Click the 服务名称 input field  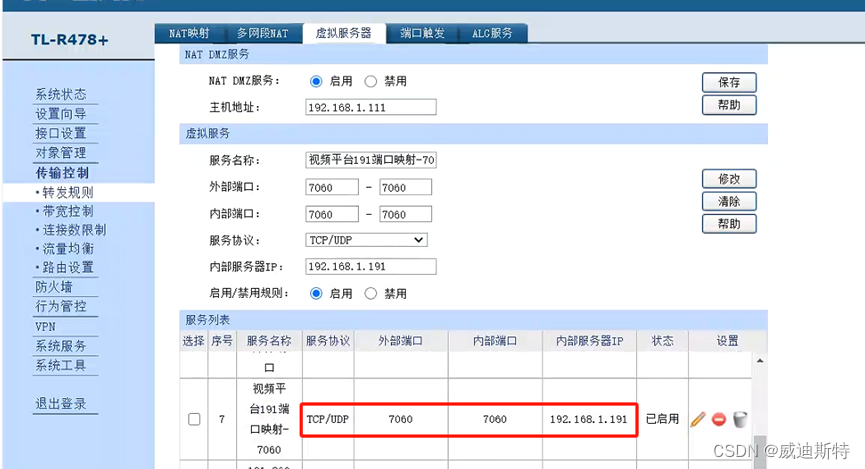click(371, 160)
